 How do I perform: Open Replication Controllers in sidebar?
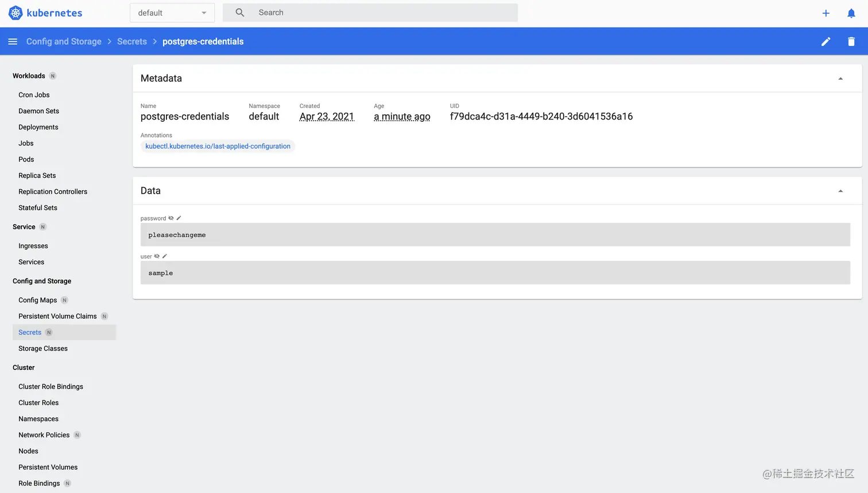pos(53,191)
